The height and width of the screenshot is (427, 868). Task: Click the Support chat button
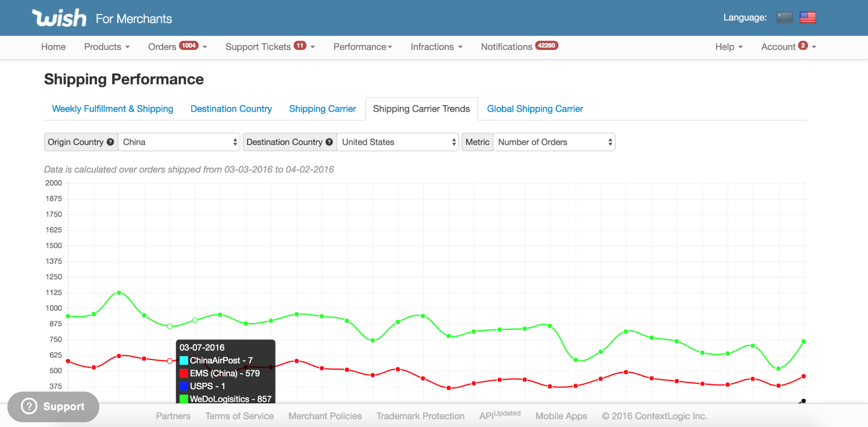click(53, 407)
